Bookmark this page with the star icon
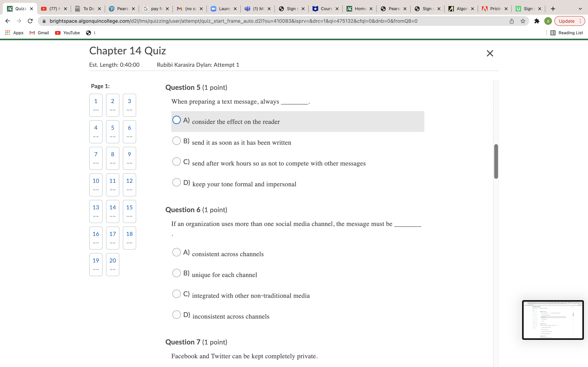588x367 pixels. (523, 21)
